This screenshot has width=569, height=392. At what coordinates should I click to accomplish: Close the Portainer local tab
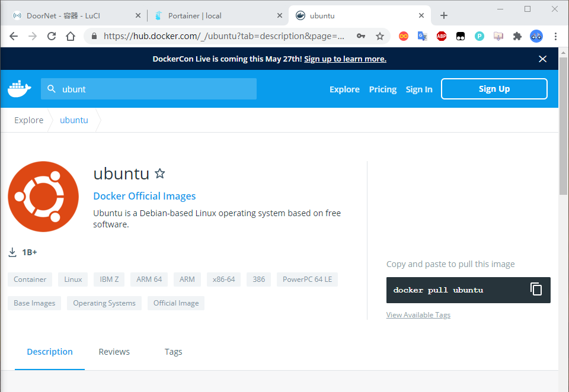click(279, 15)
